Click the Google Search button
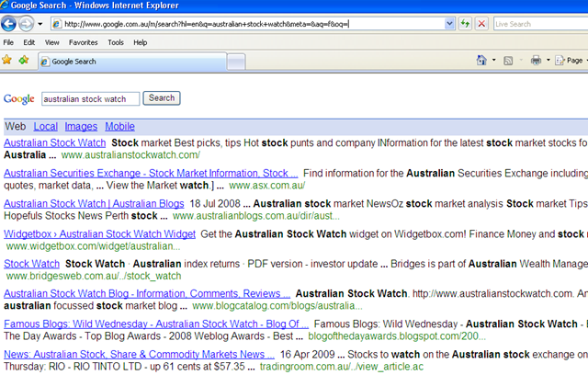Image resolution: width=588 pixels, height=375 pixels. coord(162,97)
